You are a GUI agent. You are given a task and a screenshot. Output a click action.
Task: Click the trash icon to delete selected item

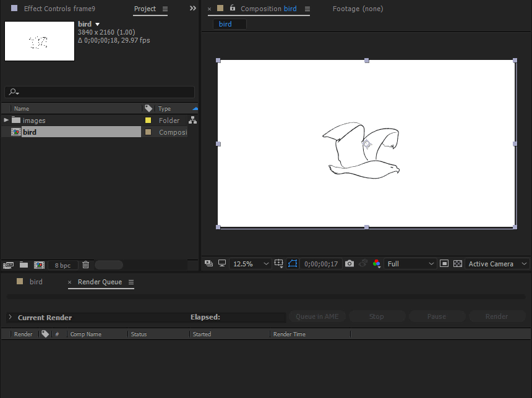tap(85, 264)
